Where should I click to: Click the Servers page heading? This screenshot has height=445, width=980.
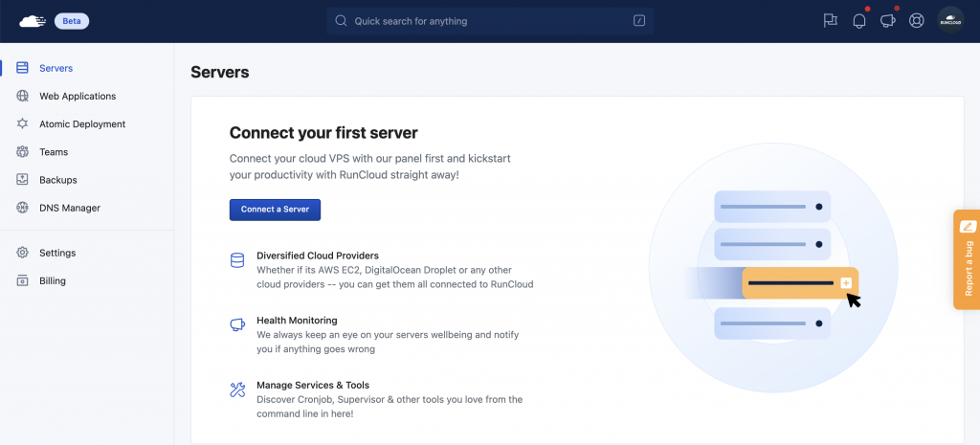(x=220, y=73)
